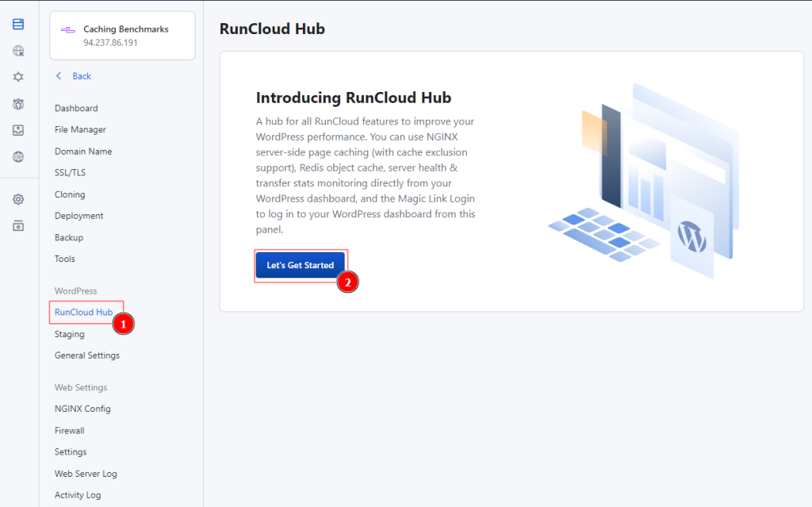Image resolution: width=812 pixels, height=507 pixels.
Task: Open the Web Applications globe icon
Action: pyautogui.click(x=18, y=51)
